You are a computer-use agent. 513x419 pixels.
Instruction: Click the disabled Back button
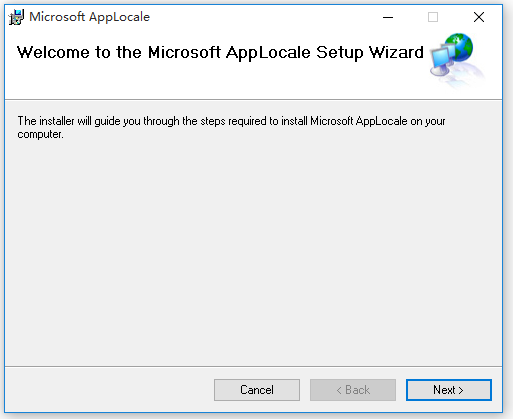click(353, 390)
